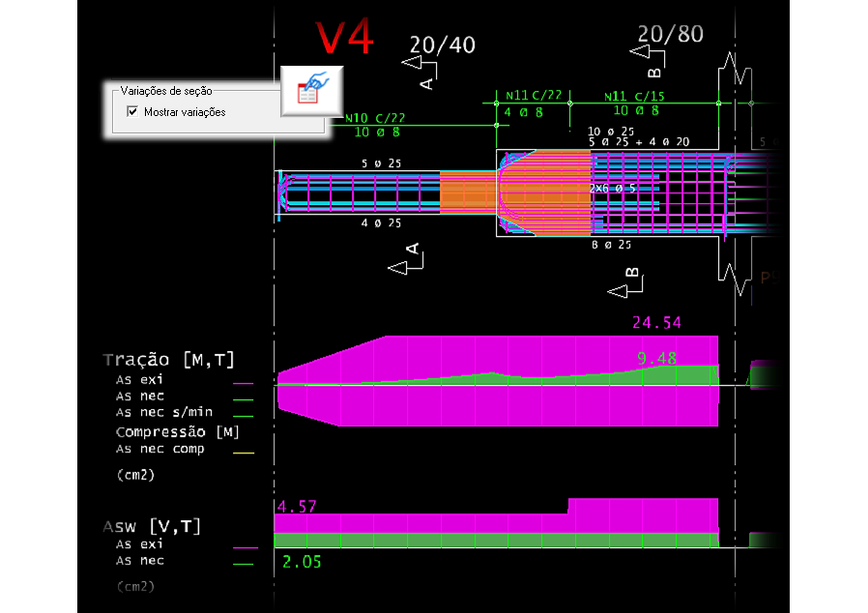Click the magenta As exi swatch under Tração

[243, 381]
